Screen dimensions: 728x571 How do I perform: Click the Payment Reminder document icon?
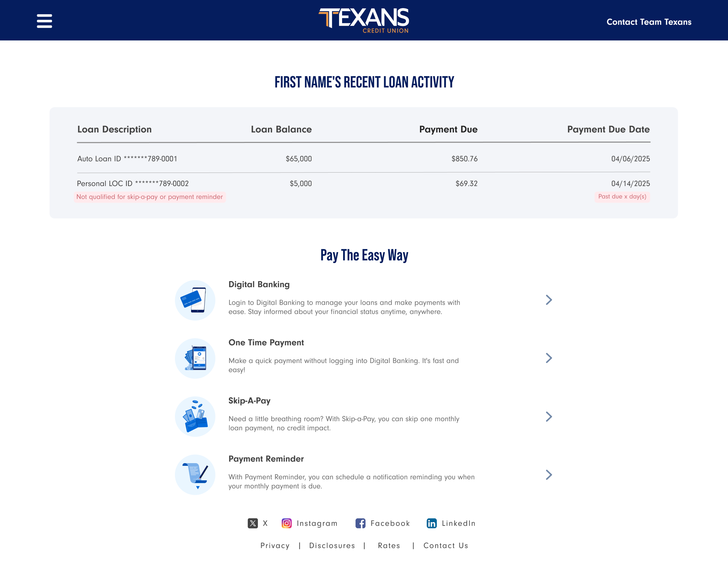click(195, 475)
